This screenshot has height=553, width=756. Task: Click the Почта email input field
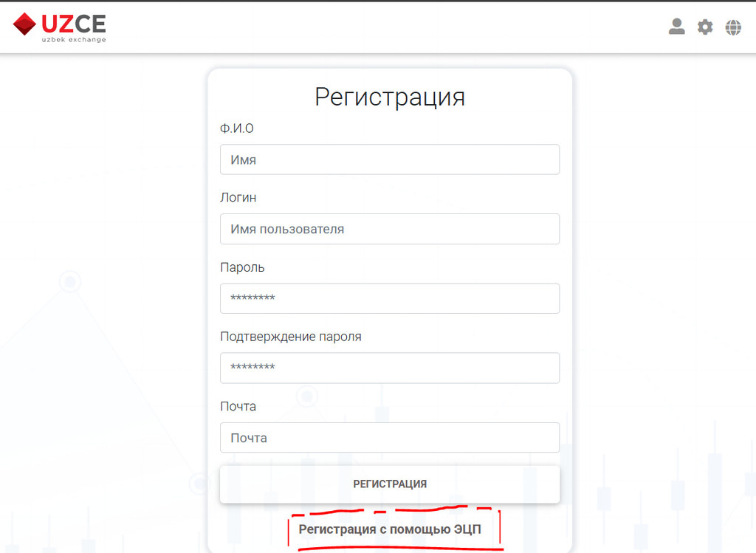389,438
